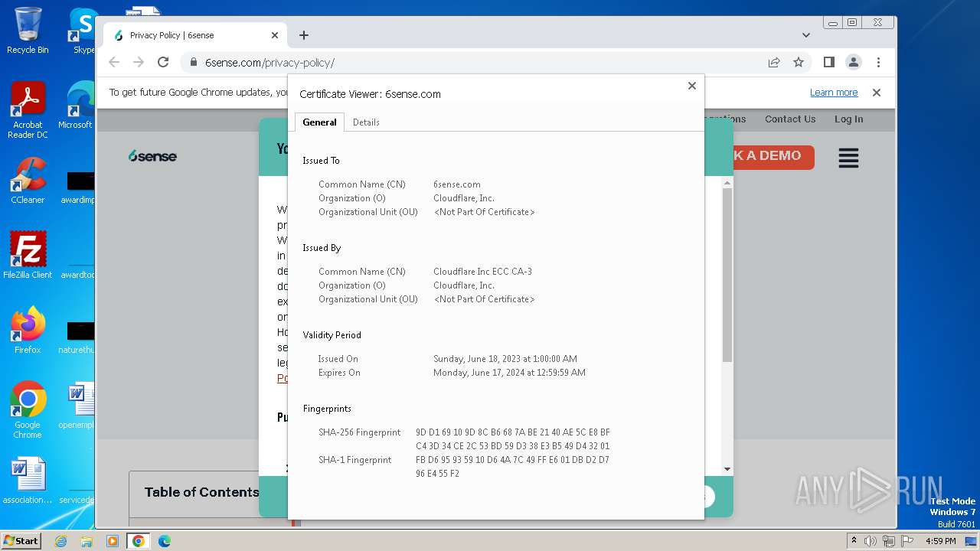Click the Action Center flag tray icon
This screenshot has height=551, width=980.
[906, 541]
